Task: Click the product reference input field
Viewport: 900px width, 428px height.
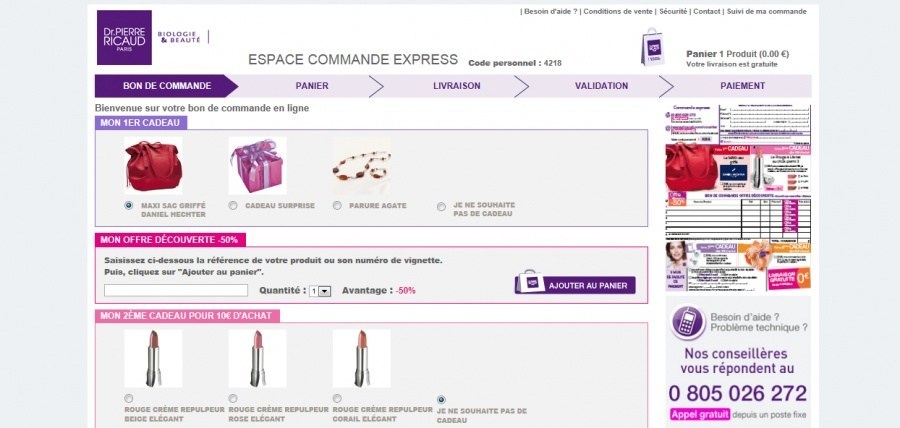Action: pyautogui.click(x=176, y=291)
